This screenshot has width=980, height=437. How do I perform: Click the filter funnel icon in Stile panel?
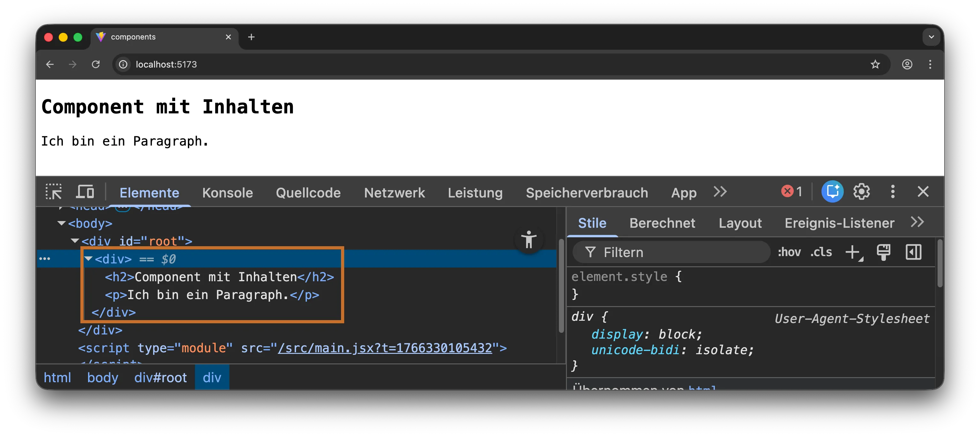(590, 252)
